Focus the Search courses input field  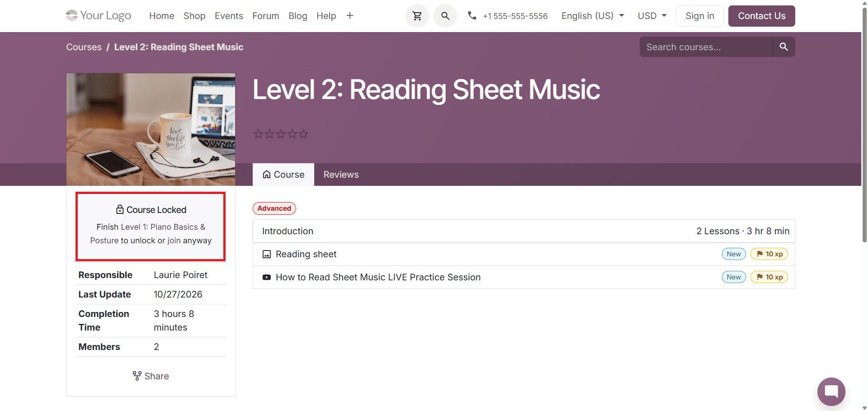pos(706,47)
